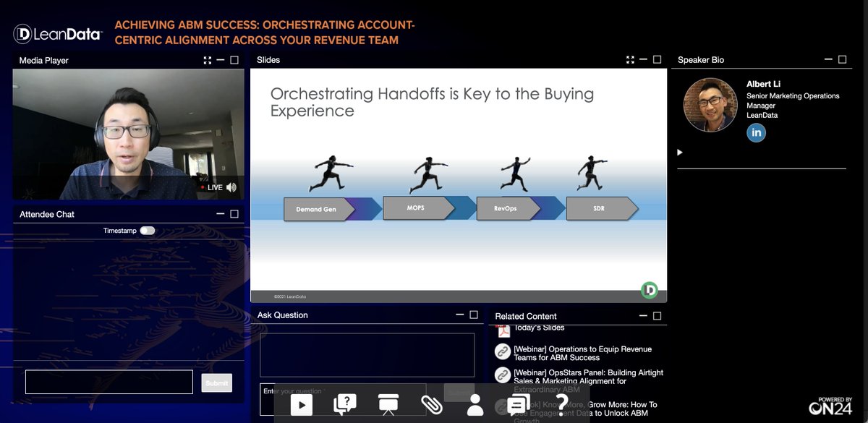Minimize the Media Player panel
Image resolution: width=868 pixels, height=423 pixels.
tap(221, 61)
